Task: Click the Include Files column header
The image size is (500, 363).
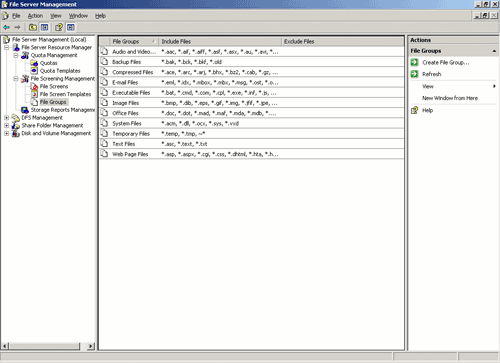Action: click(220, 41)
